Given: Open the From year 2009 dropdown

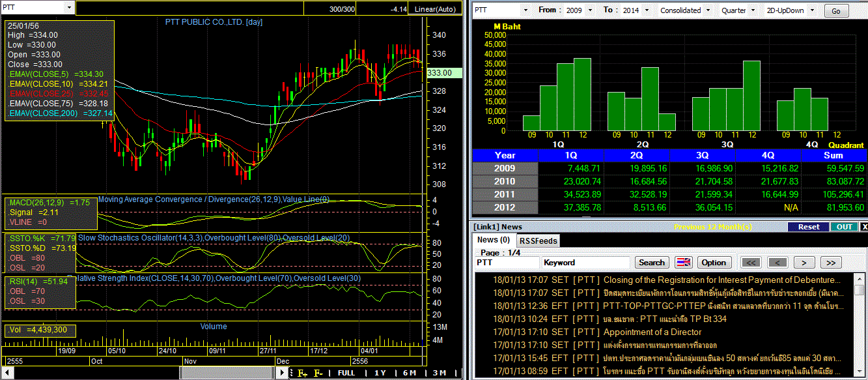Looking at the screenshot, I should coord(590,10).
